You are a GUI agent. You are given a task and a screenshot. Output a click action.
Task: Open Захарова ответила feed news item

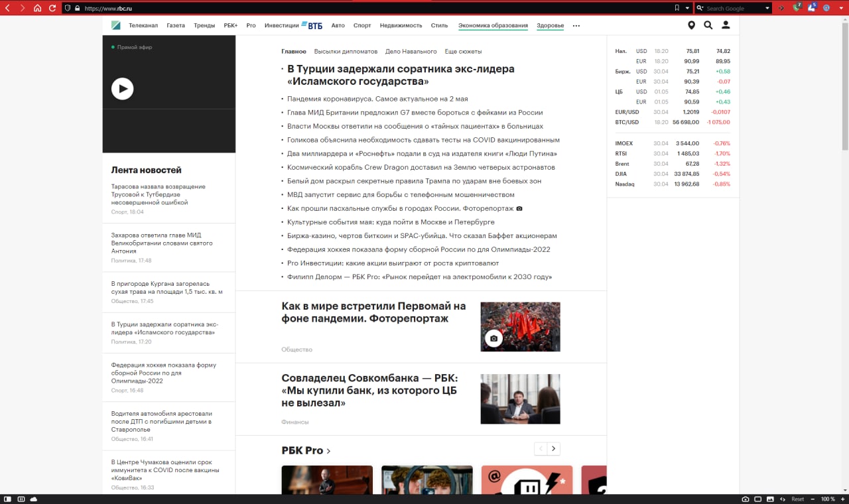tap(162, 243)
